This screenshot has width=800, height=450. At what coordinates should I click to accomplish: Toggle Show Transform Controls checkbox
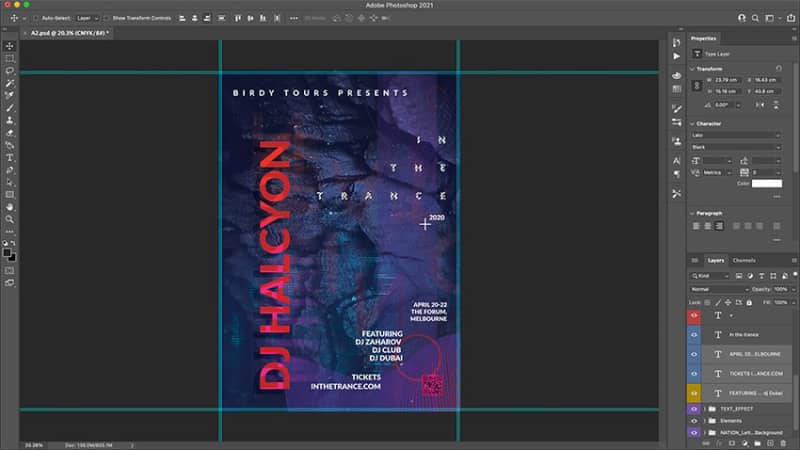point(107,18)
